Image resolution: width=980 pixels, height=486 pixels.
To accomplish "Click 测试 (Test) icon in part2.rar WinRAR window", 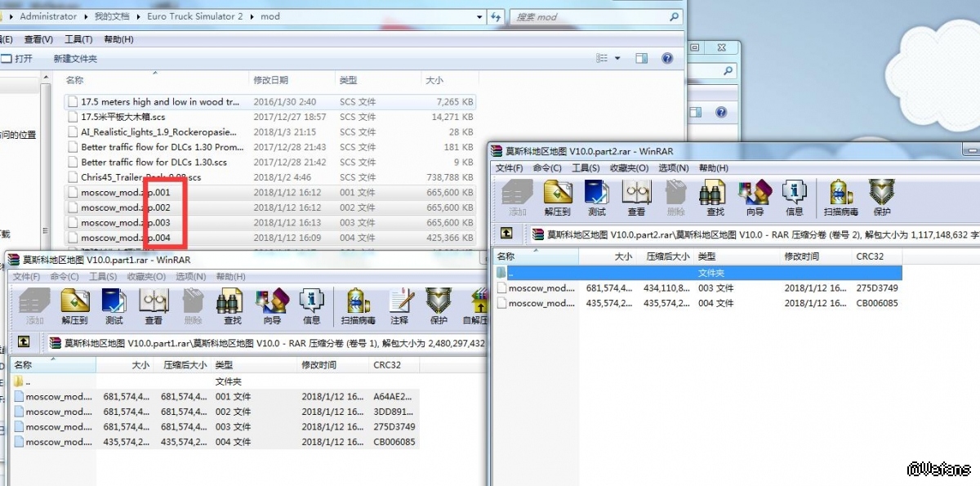I will click(597, 198).
